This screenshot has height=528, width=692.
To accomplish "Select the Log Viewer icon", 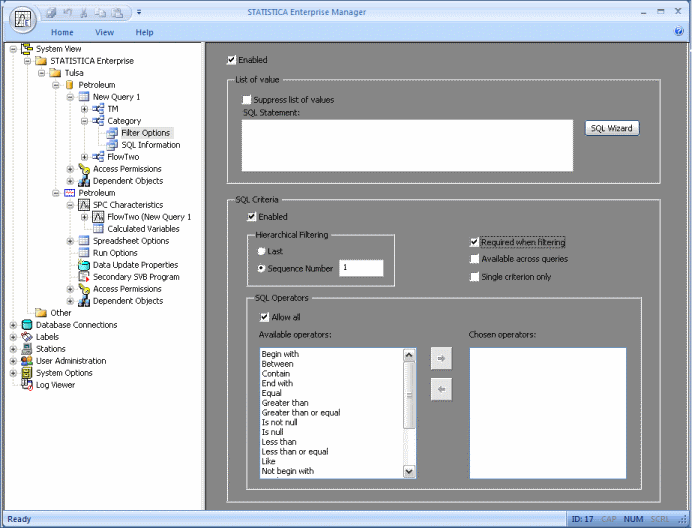I will point(26,385).
